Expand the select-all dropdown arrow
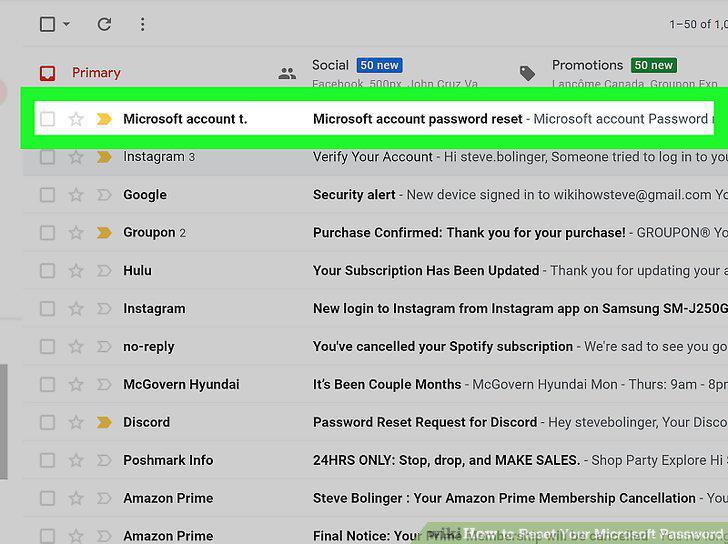 66,24
